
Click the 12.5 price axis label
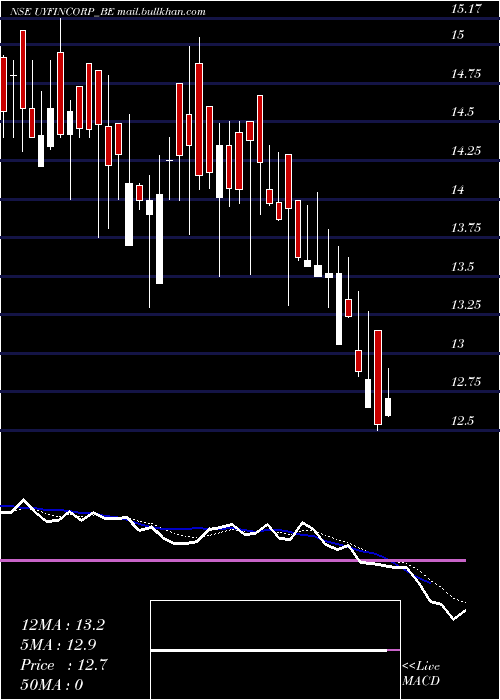(462, 421)
